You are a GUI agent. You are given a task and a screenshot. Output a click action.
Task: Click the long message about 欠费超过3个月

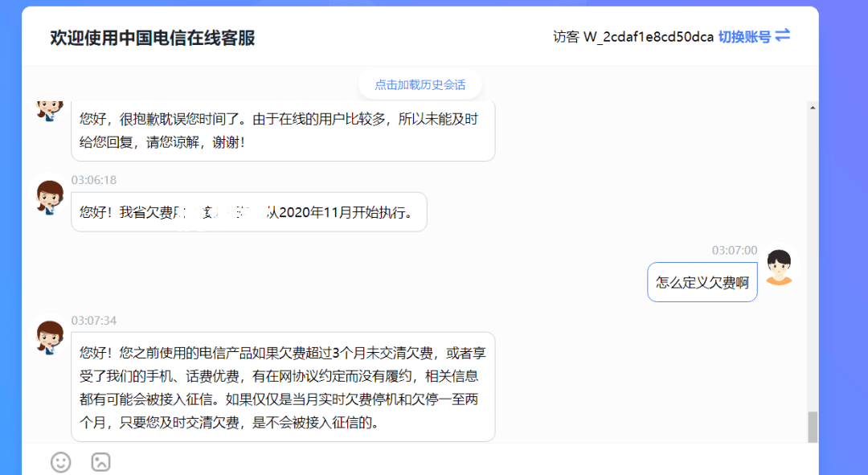pyautogui.click(x=283, y=387)
